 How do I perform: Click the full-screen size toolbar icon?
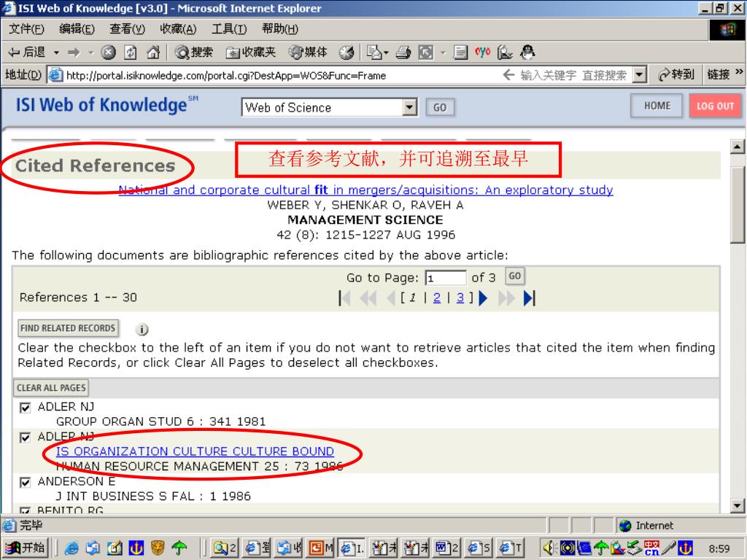tap(426, 52)
